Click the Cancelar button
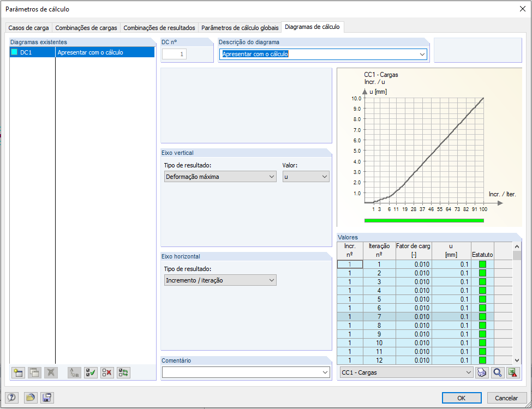 pos(506,398)
